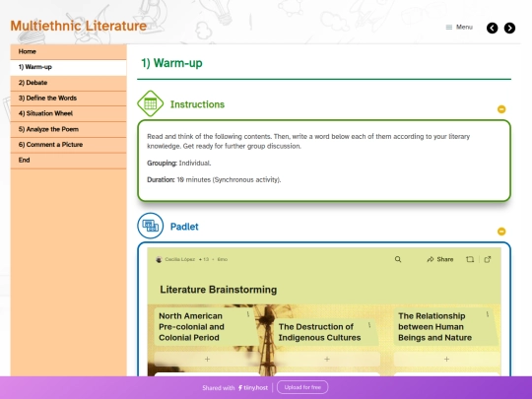532x399 pixels.
Task: Click the Instructions section heading
Action: tap(197, 104)
